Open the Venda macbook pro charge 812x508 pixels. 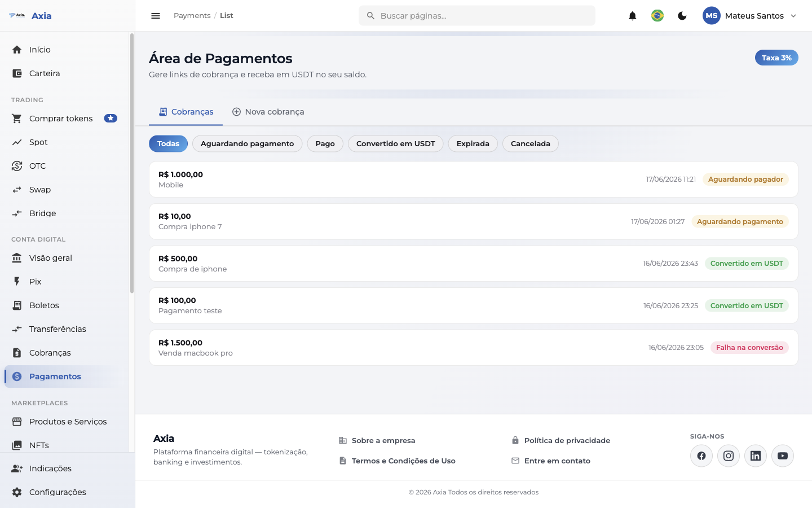coord(474,348)
